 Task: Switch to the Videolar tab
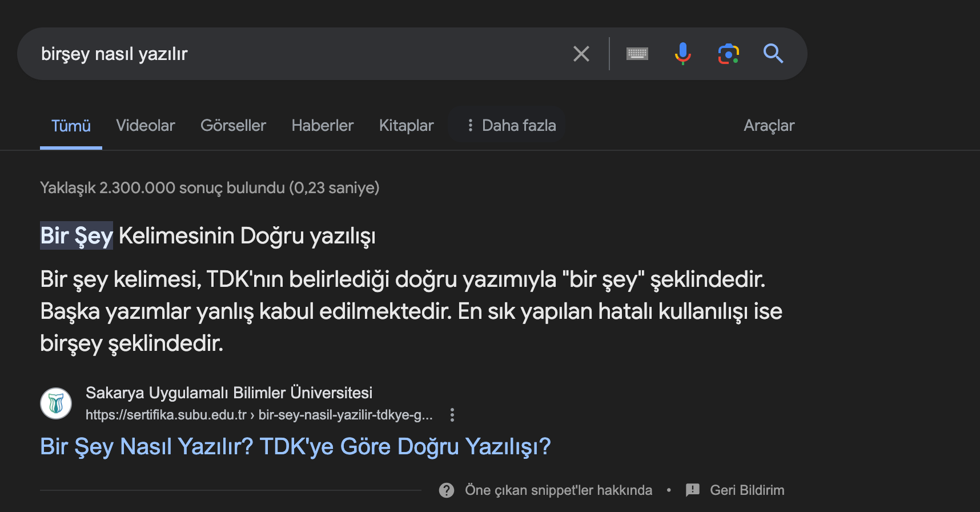pos(146,126)
